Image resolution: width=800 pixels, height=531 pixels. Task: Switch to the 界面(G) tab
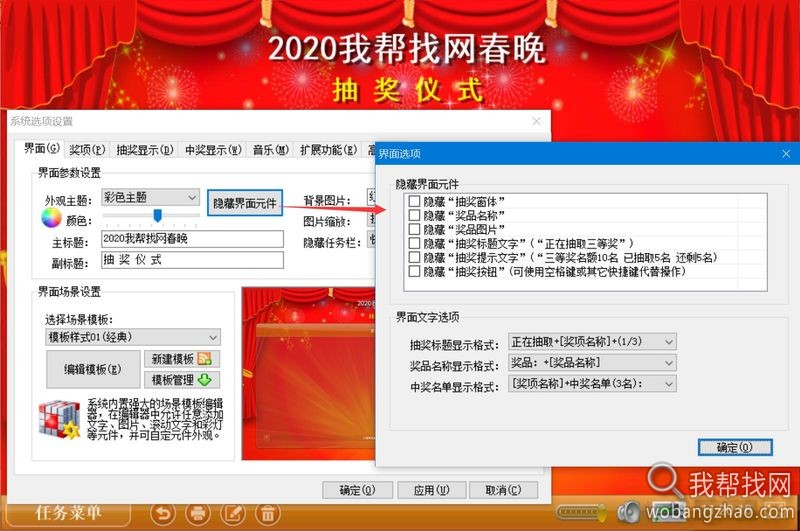42,148
